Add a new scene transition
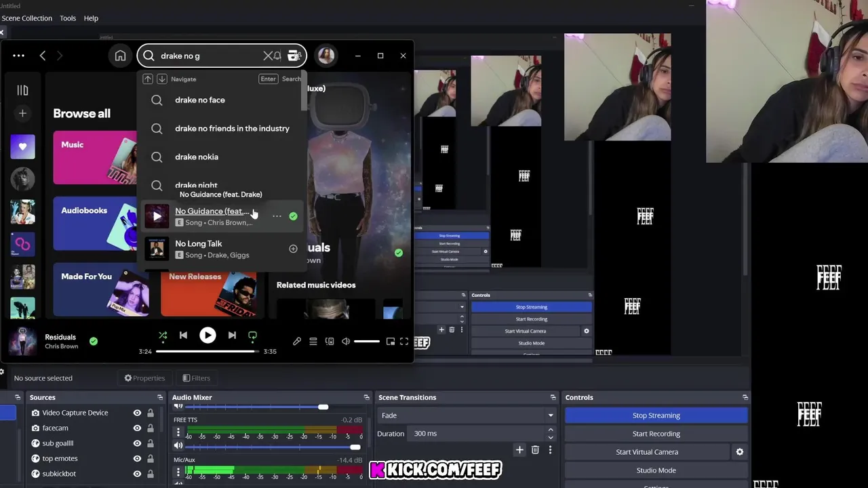Image resolution: width=868 pixels, height=488 pixels. click(x=519, y=450)
